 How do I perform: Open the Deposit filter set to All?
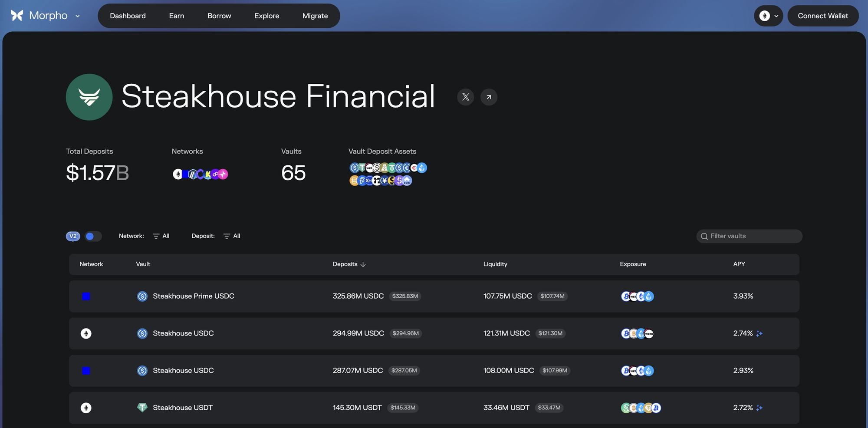pos(232,236)
